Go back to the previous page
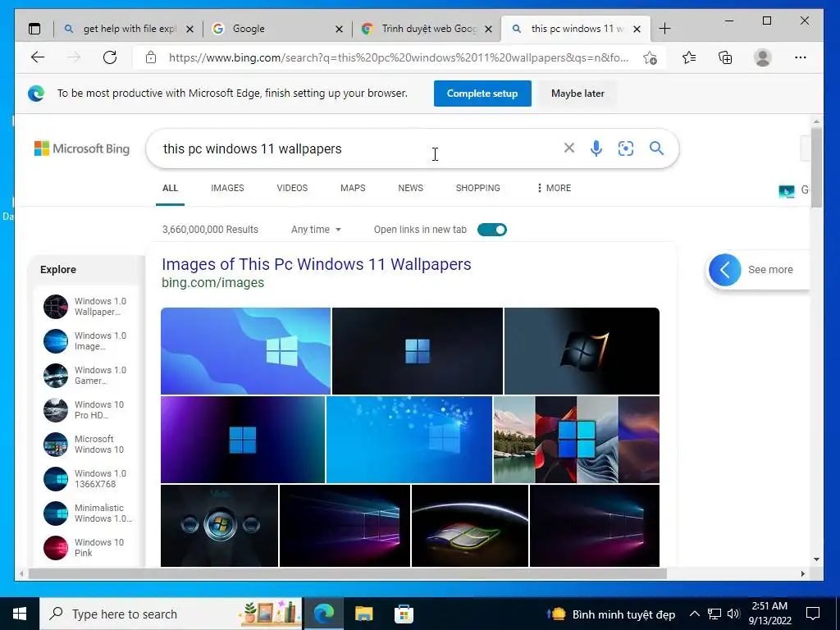The height and width of the screenshot is (630, 840). click(38, 57)
